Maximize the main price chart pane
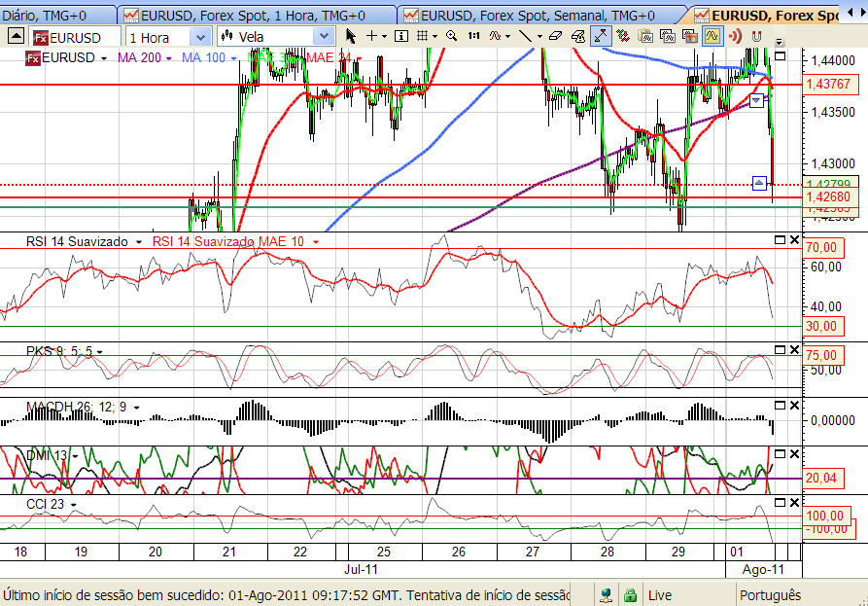The width and height of the screenshot is (868, 606). click(x=780, y=55)
